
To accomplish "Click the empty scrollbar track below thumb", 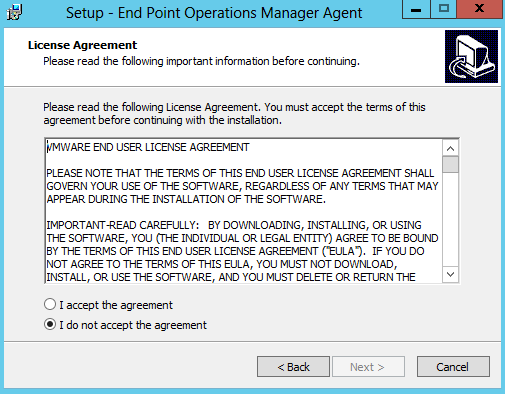I will [451, 220].
